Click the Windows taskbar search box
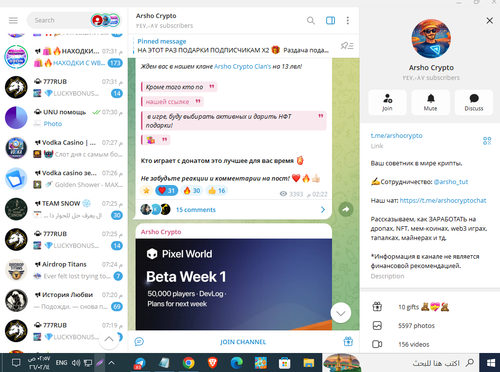This screenshot has width=500, height=372. [x=402, y=363]
